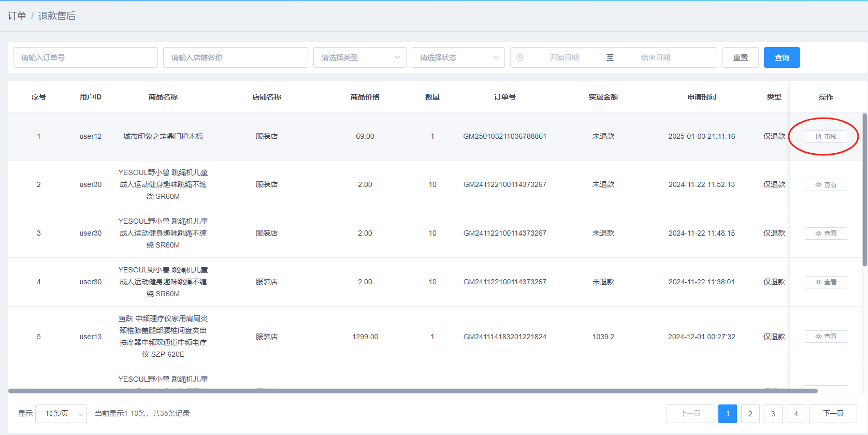Open the 请选择类型 dropdown
This screenshot has width=868, height=435.
point(359,57)
